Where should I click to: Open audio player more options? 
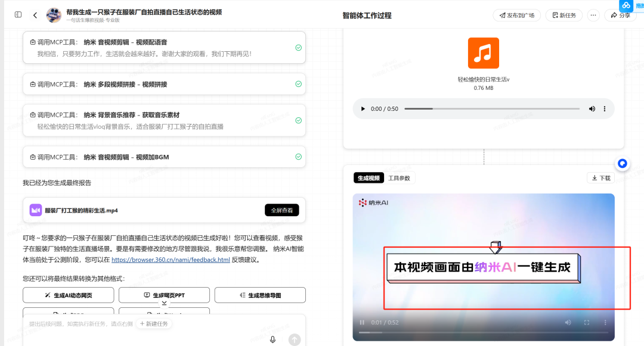604,109
